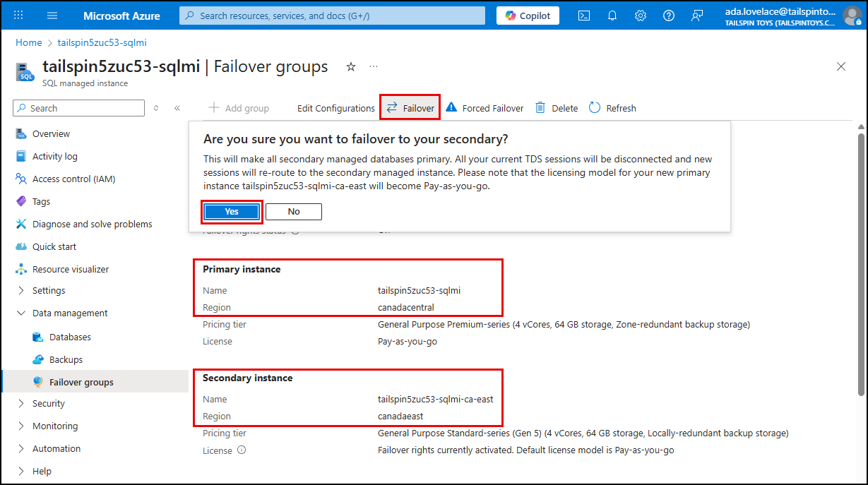Open Resource visualizer from the sidebar
Screen dimensions: 868x485
[x=72, y=269]
